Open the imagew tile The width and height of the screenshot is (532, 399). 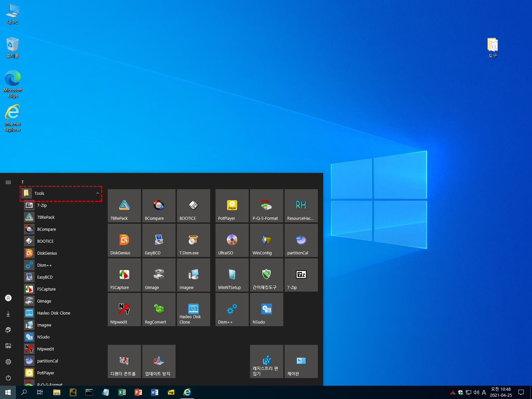[194, 275]
